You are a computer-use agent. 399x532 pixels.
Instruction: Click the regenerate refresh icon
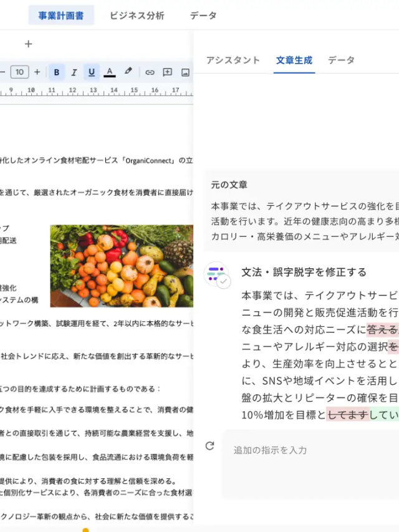click(209, 446)
